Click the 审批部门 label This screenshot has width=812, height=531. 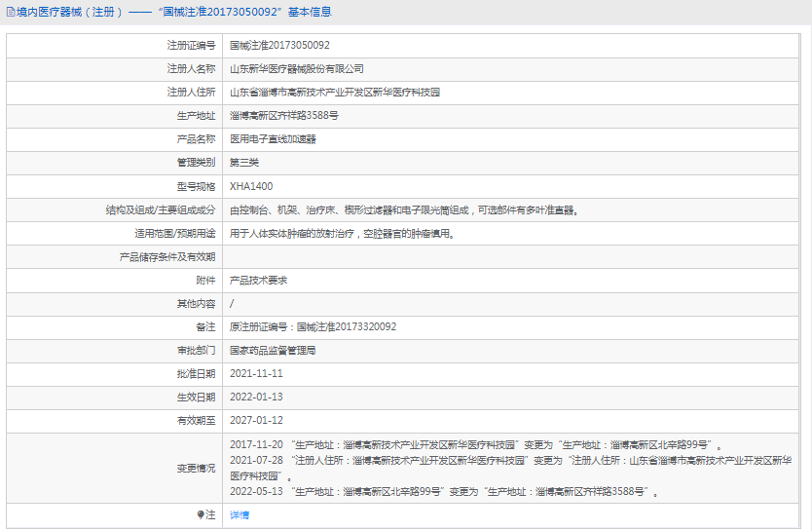tap(196, 351)
